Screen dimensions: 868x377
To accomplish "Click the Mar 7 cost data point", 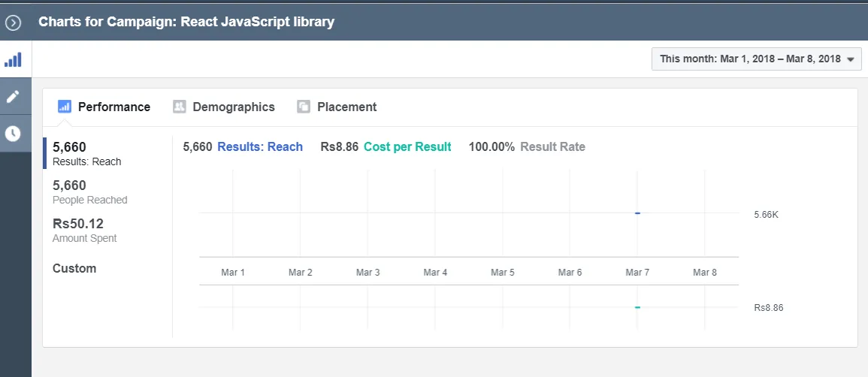I will 638,307.
